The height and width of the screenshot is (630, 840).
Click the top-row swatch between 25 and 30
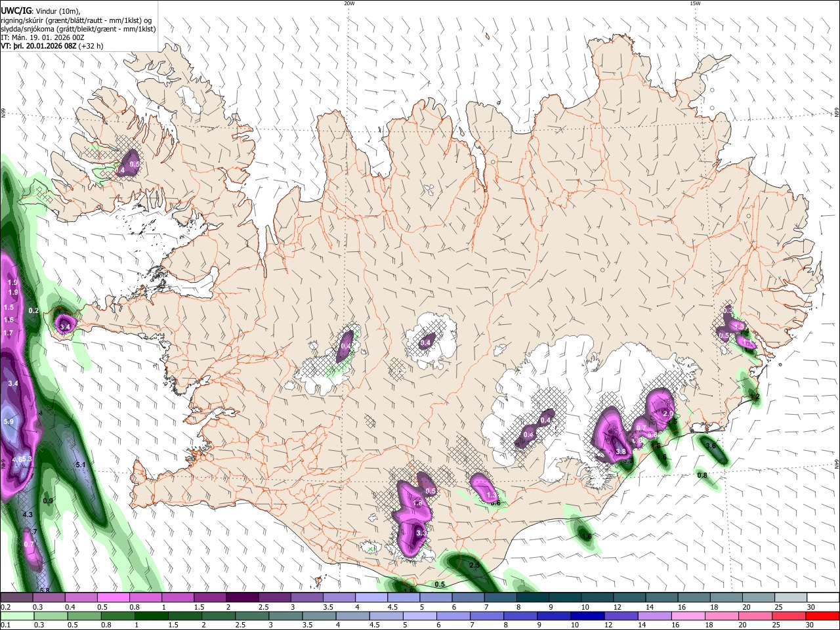click(790, 597)
